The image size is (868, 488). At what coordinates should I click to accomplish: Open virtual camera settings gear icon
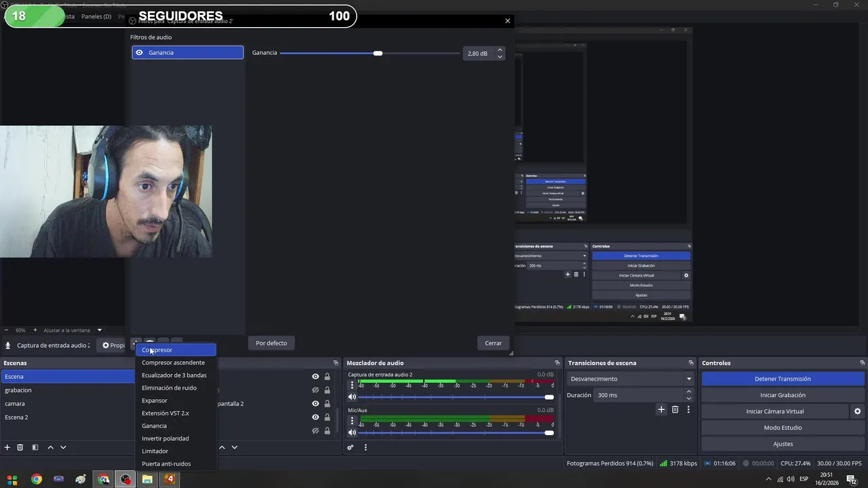point(857,411)
